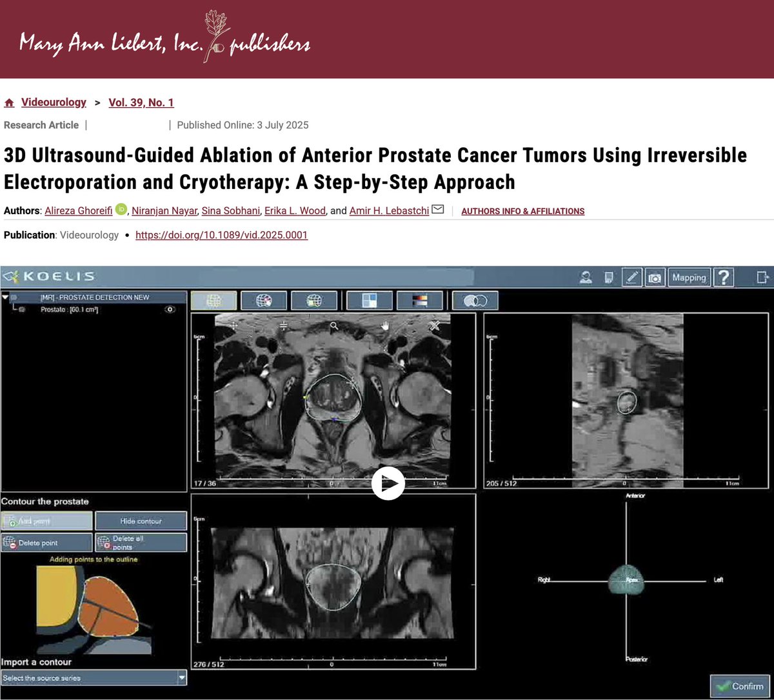Select the slice divider tool in axial view
Viewport: 774px width, 700px height.
(284, 326)
